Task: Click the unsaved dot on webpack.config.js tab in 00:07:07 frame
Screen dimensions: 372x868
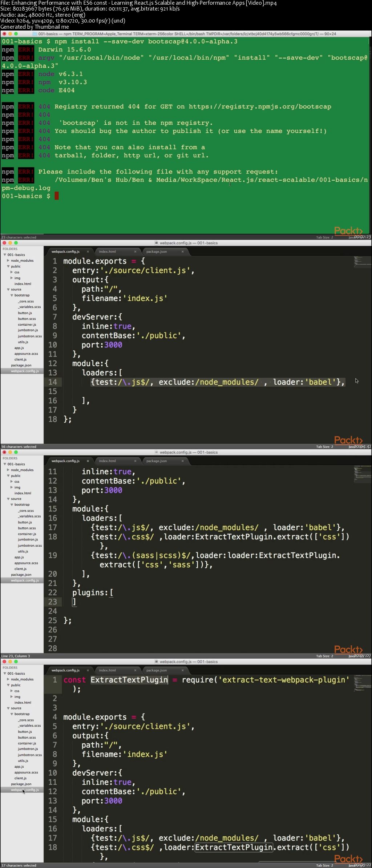Action: (88, 461)
